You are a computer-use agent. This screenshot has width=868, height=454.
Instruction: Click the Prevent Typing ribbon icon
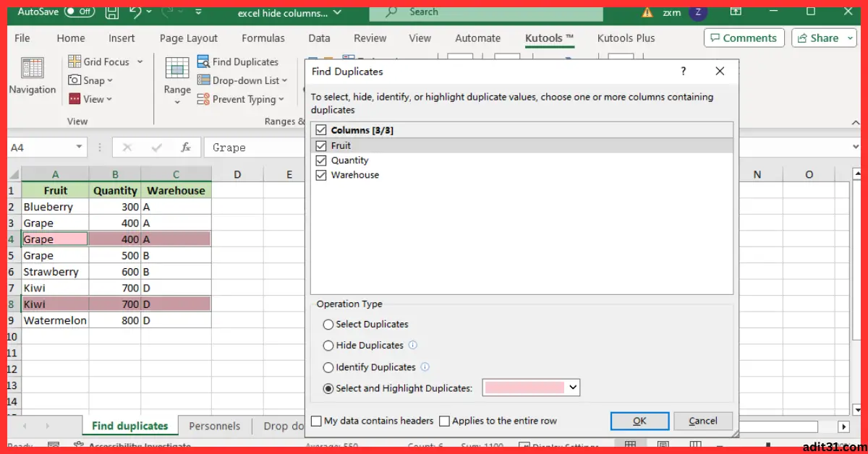203,99
